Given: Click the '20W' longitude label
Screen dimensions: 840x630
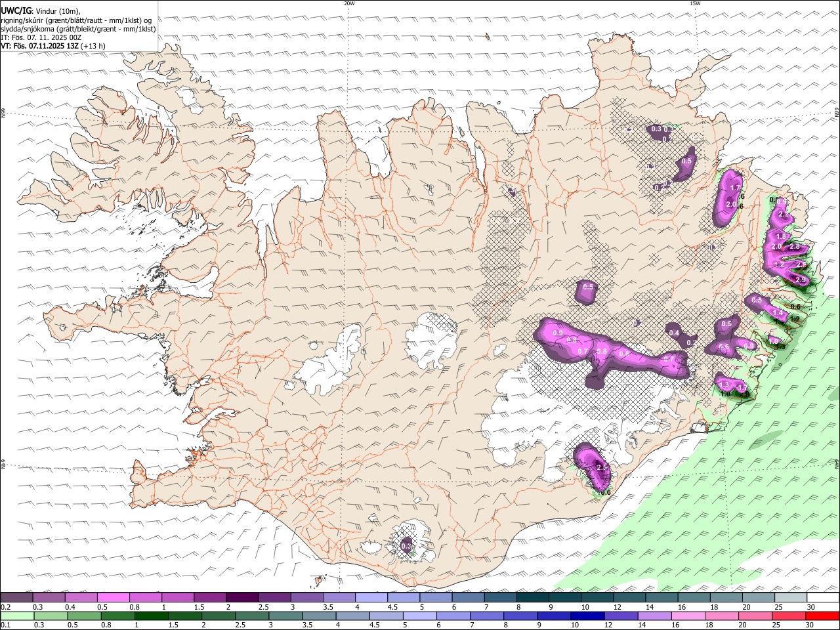Looking at the screenshot, I should pyautogui.click(x=349, y=3).
